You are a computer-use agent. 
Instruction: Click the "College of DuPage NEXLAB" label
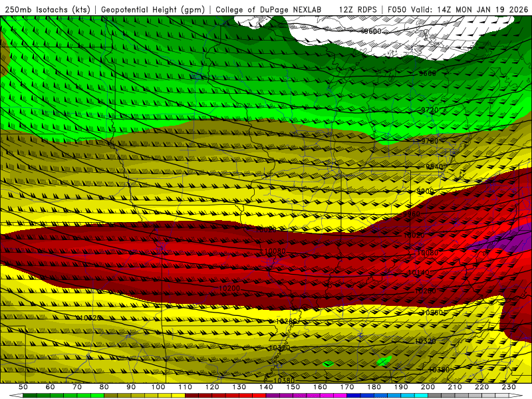[x=269, y=10]
